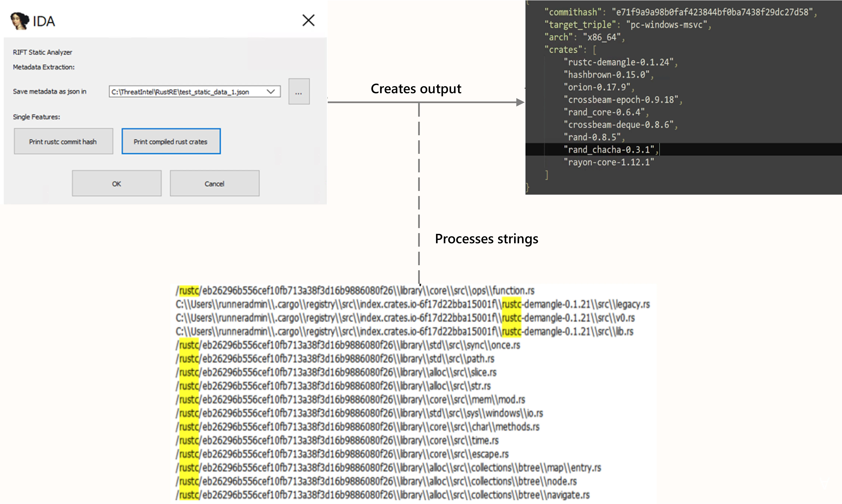
Task: Confirm the dialog with OK
Action: 116,183
